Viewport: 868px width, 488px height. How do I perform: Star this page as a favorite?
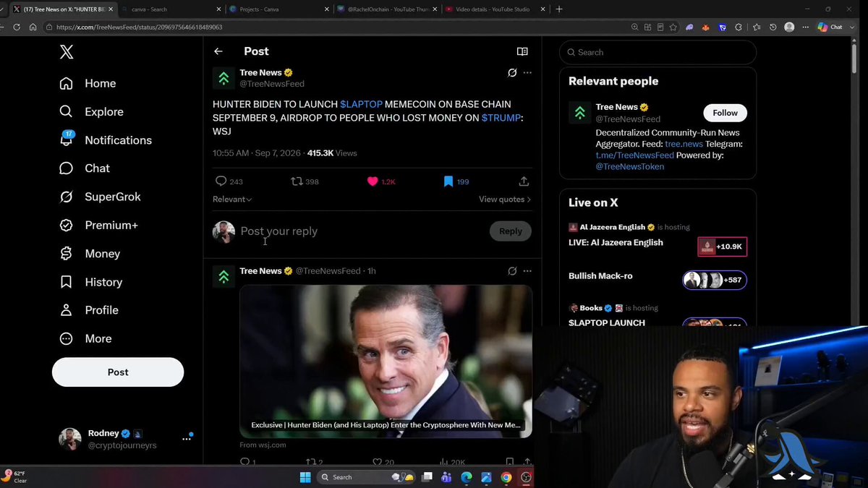673,27
